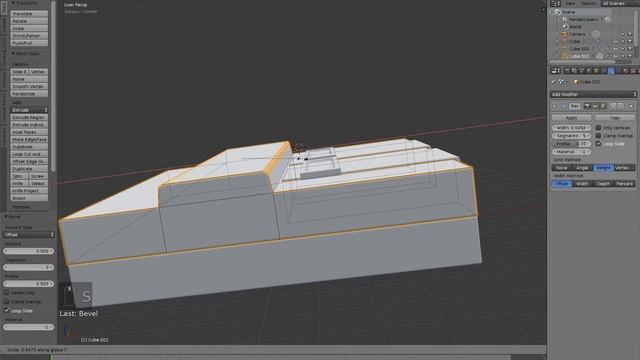Viewport: 640px width, 360px height.
Task: Click Copy button on Bevel modifier
Action: pos(614,118)
